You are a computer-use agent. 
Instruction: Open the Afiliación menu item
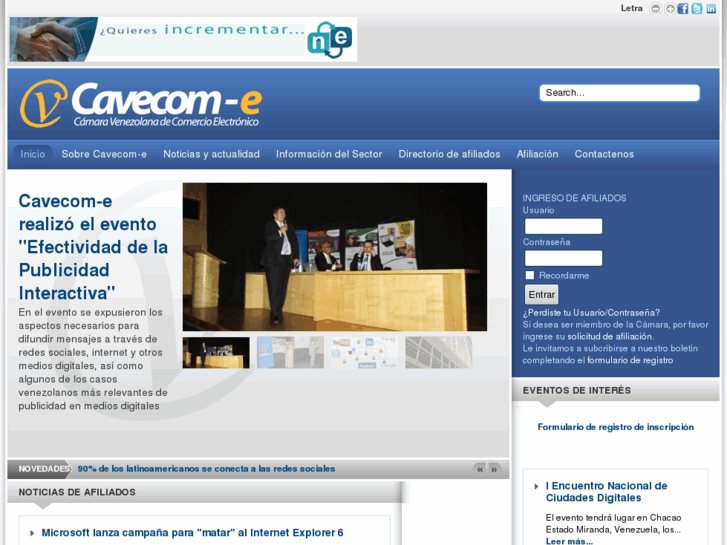point(537,154)
